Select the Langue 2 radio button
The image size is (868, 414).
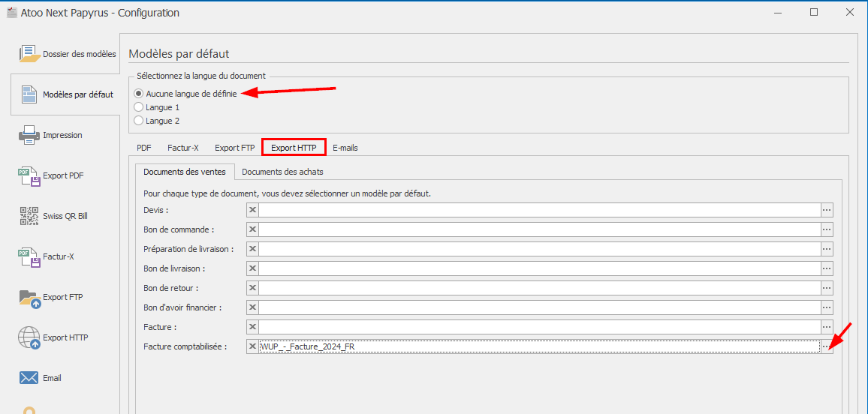click(138, 121)
